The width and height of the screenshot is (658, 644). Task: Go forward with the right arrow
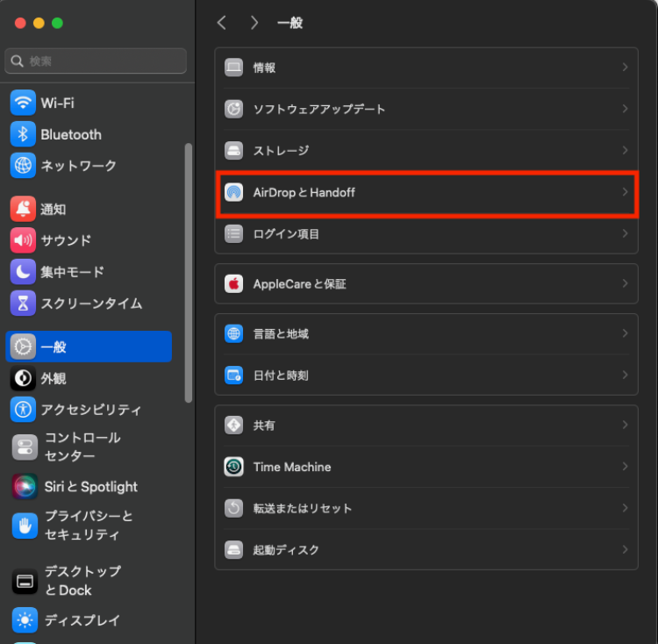(254, 23)
